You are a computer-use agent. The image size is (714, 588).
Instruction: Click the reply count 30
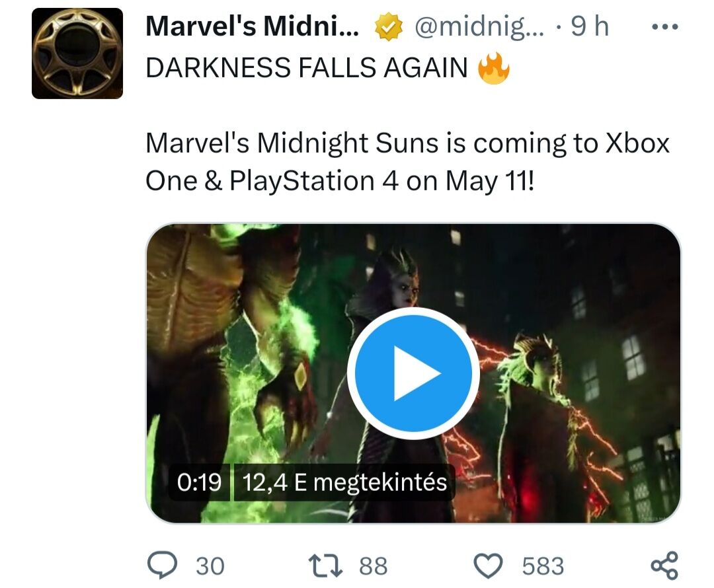(210, 566)
